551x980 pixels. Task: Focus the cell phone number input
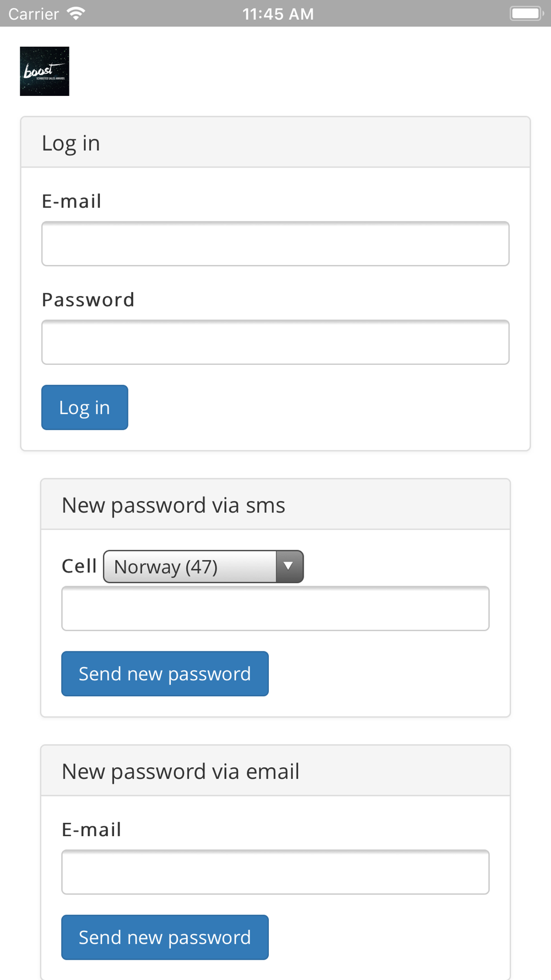tap(275, 609)
